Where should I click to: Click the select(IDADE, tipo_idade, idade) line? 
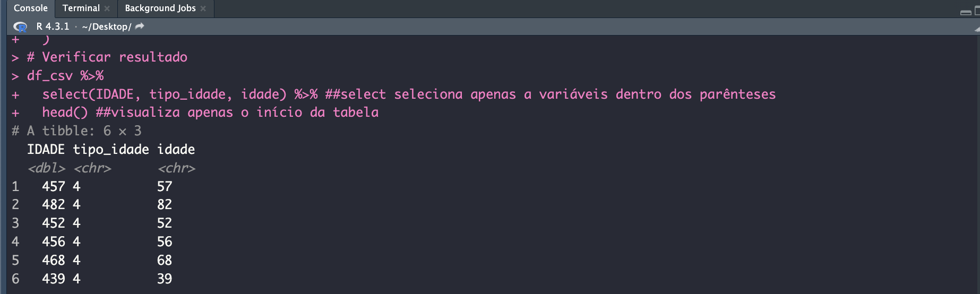click(164, 94)
